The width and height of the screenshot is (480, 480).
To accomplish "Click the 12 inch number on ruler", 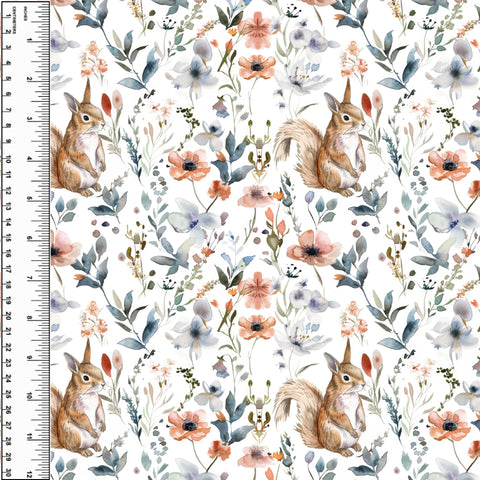I will tap(29, 474).
